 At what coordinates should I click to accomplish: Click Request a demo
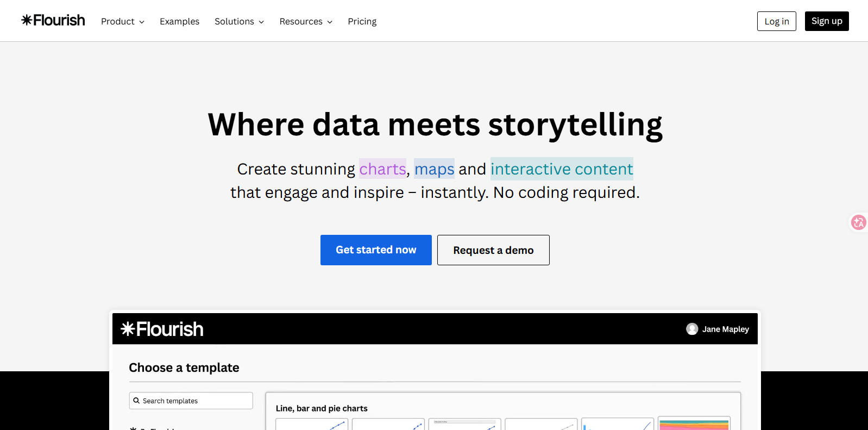[x=493, y=250]
